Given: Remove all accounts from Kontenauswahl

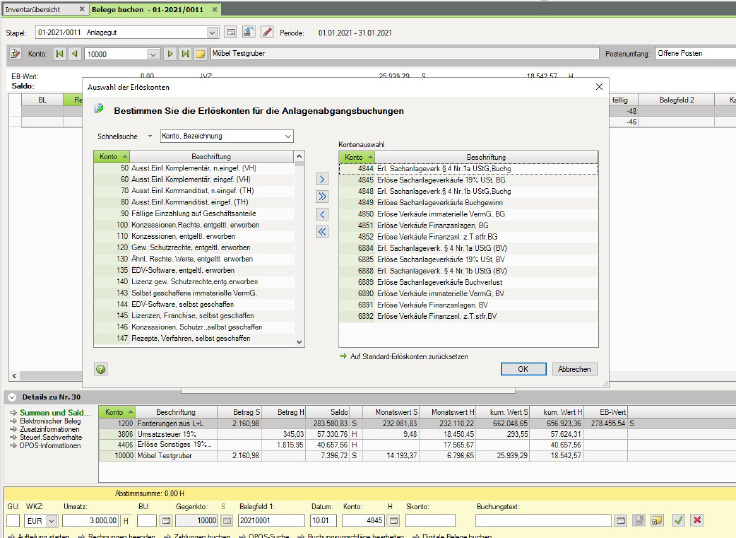Looking at the screenshot, I should point(322,231).
